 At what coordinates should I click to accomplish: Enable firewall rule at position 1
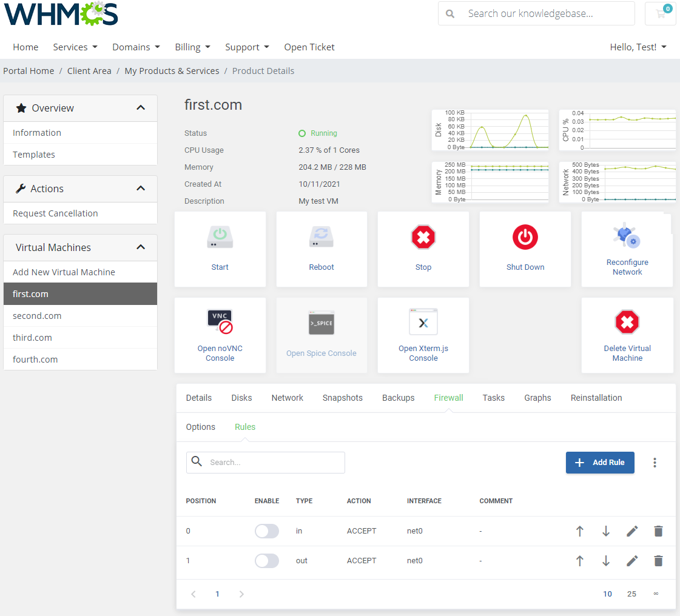(x=267, y=561)
